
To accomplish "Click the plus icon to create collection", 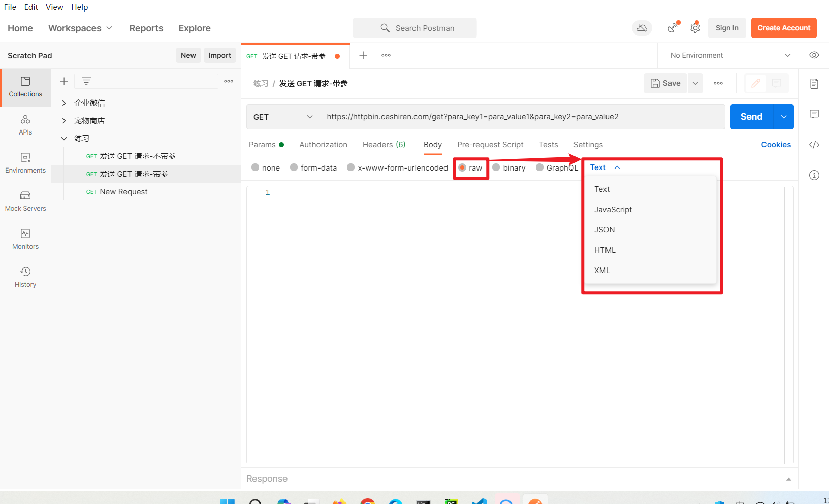I will (x=64, y=81).
